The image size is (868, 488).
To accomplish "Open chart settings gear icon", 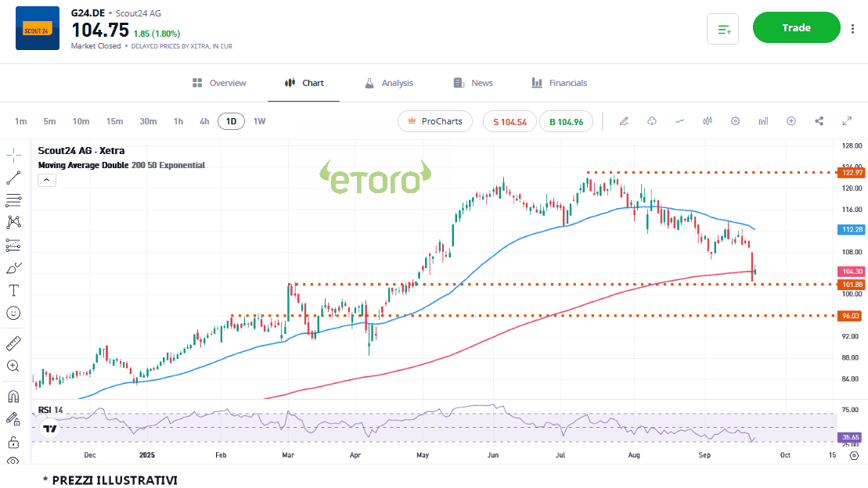I will pyautogui.click(x=735, y=121).
